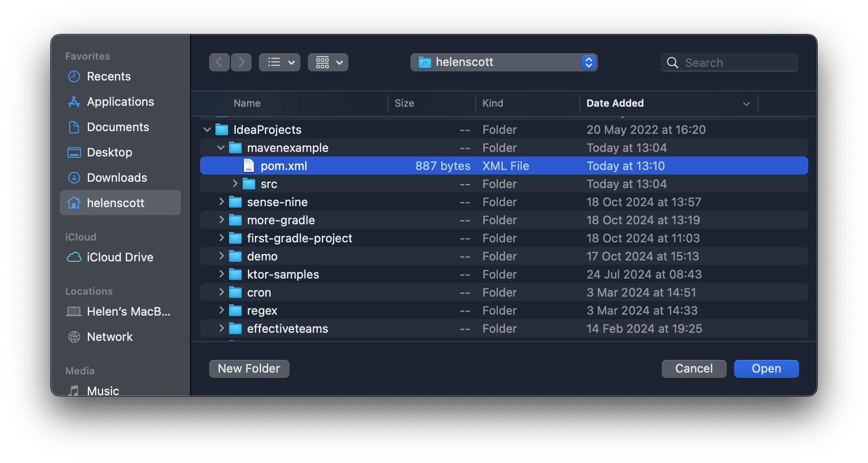Sort by the Name column header
This screenshot has width=868, height=463.
[x=247, y=103]
